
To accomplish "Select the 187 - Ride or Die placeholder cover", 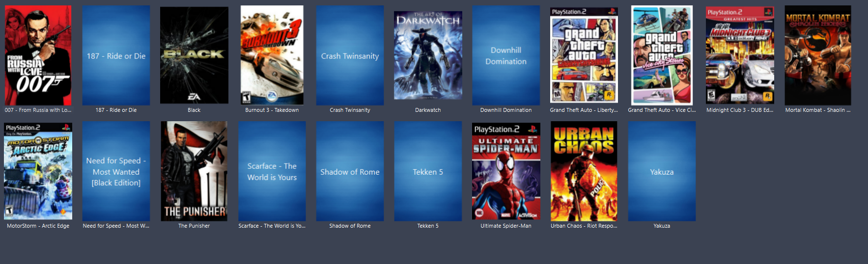I will [x=116, y=55].
